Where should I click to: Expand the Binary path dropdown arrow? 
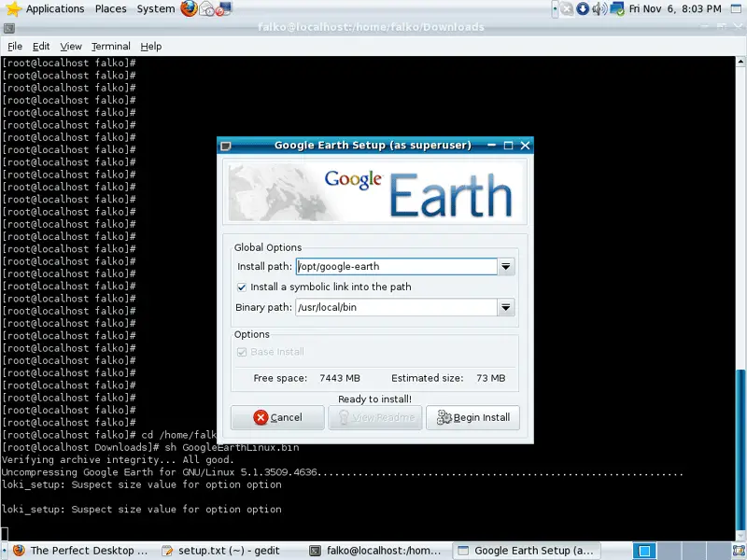coord(506,308)
